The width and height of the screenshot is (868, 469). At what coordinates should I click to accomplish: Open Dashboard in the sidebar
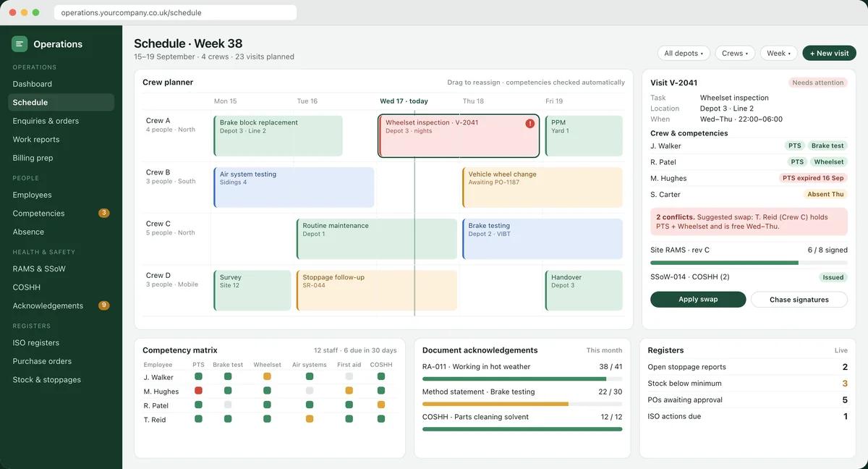click(x=61, y=84)
